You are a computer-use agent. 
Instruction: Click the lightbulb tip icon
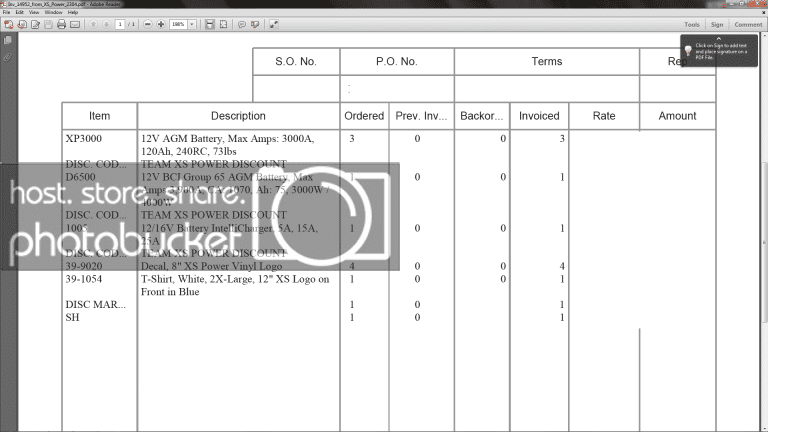(688, 51)
